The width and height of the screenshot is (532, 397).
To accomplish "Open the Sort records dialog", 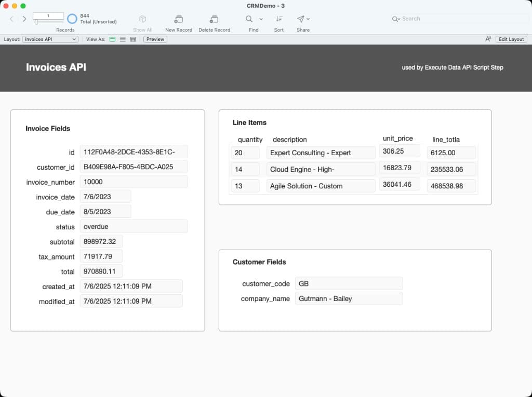I will (279, 19).
